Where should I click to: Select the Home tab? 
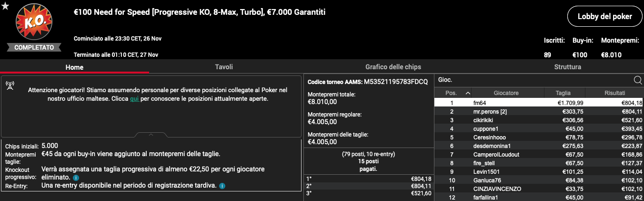74,67
